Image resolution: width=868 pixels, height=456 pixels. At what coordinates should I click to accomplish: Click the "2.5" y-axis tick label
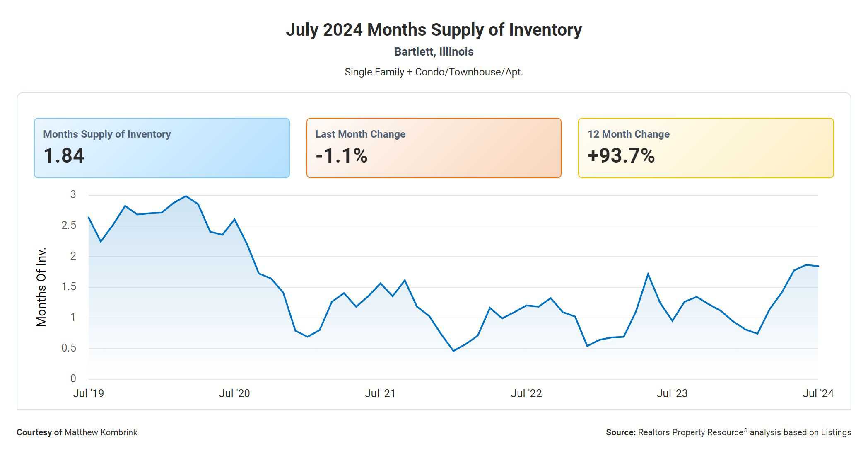click(69, 226)
